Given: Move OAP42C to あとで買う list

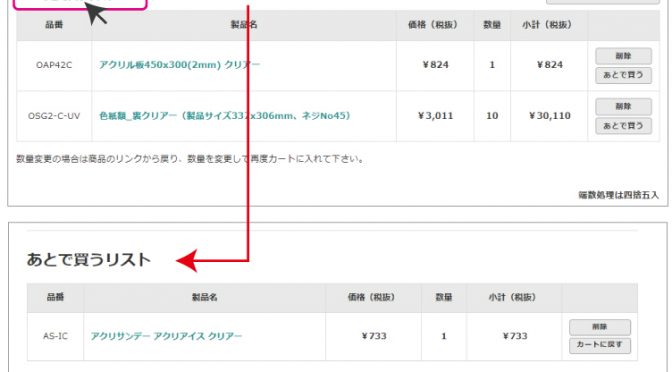Looking at the screenshot, I should [623, 75].
